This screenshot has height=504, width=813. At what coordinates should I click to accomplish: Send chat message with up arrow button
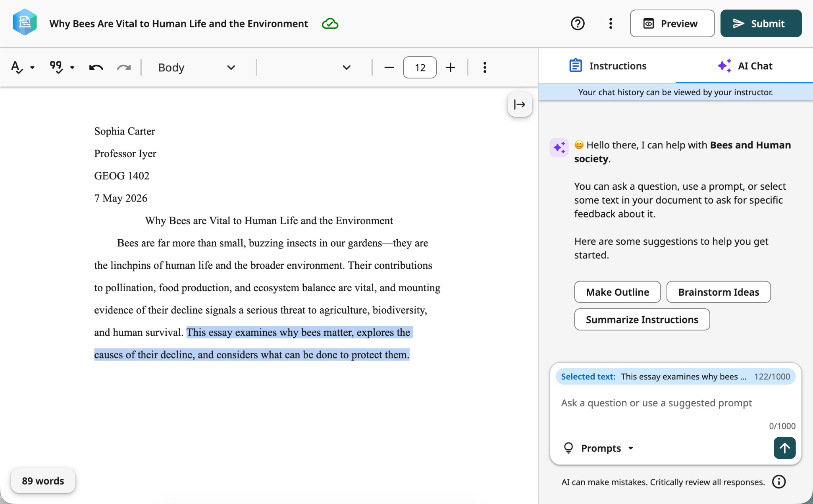click(784, 448)
